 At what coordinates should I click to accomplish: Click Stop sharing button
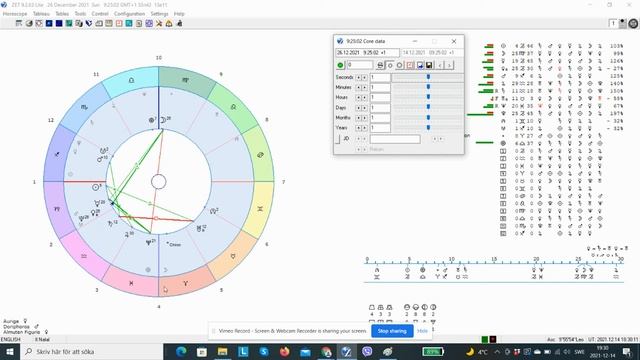392,331
